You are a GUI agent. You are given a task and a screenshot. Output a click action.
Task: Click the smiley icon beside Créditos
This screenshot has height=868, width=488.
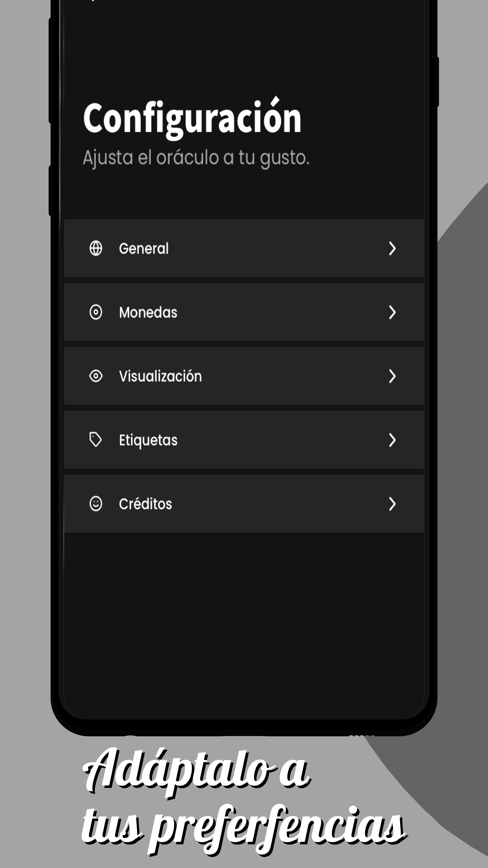click(96, 504)
